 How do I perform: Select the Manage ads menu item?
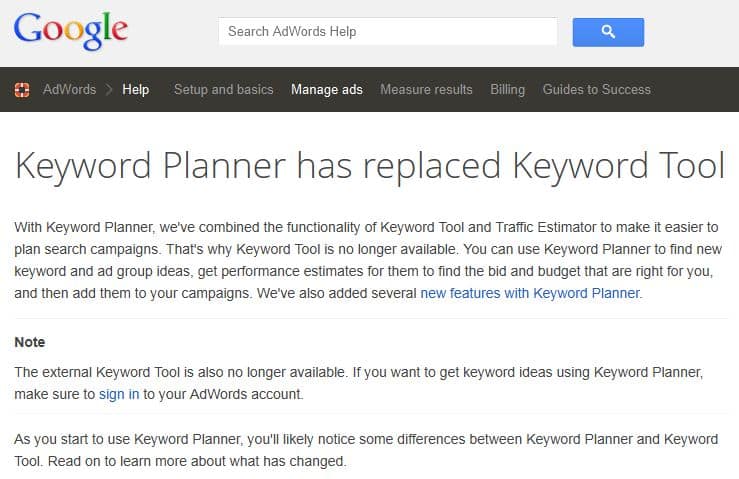[x=327, y=90]
